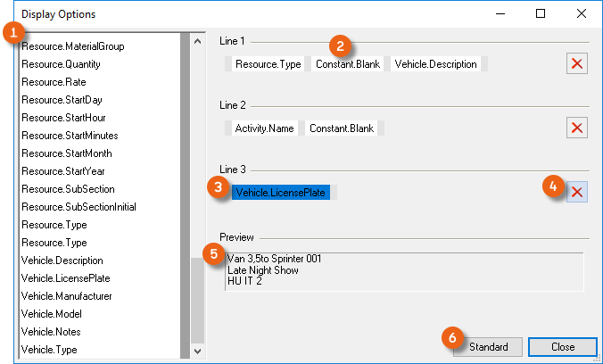Select the Vehicle.LicensePlate tag in Line 3
The width and height of the screenshot is (603, 364).
(x=280, y=192)
